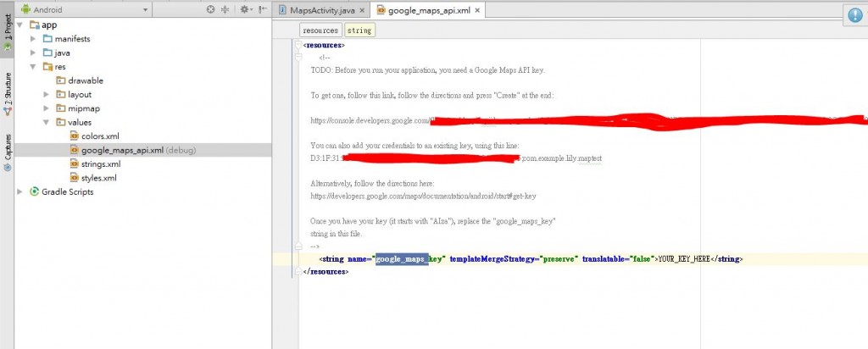Click the google_maps_api.xml tab file icon
The width and height of the screenshot is (868, 349).
click(381, 10)
